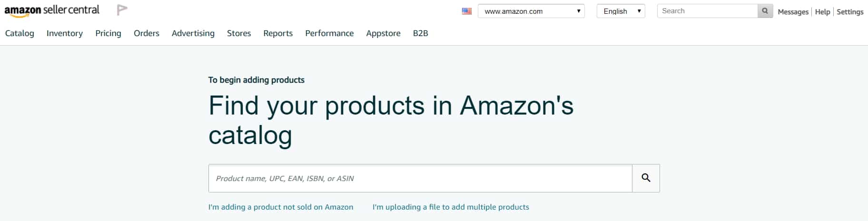This screenshot has width=868, height=221.
Task: Focus the Product name, UPC, EAN search field
Action: point(420,178)
